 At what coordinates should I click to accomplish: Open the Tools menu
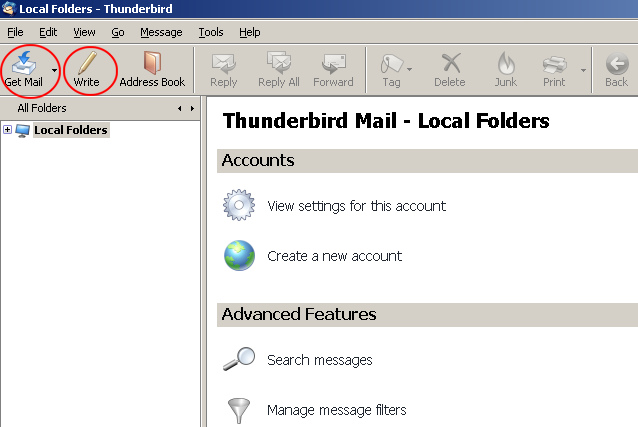point(211,32)
